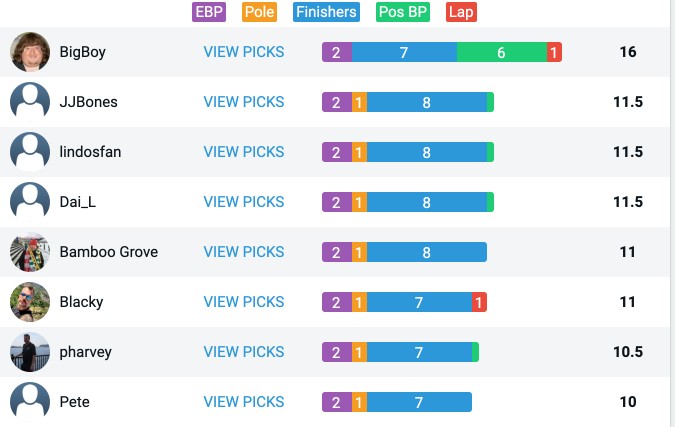Select the blue Finishers legend tag

click(326, 12)
